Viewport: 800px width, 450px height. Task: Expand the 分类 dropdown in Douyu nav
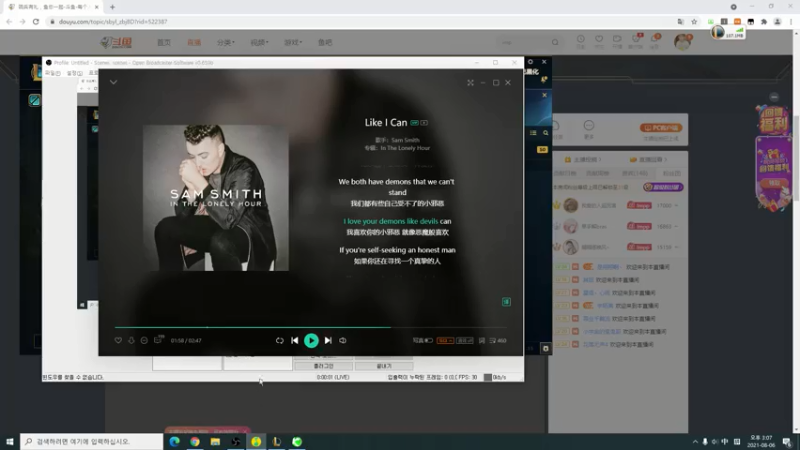[226, 42]
